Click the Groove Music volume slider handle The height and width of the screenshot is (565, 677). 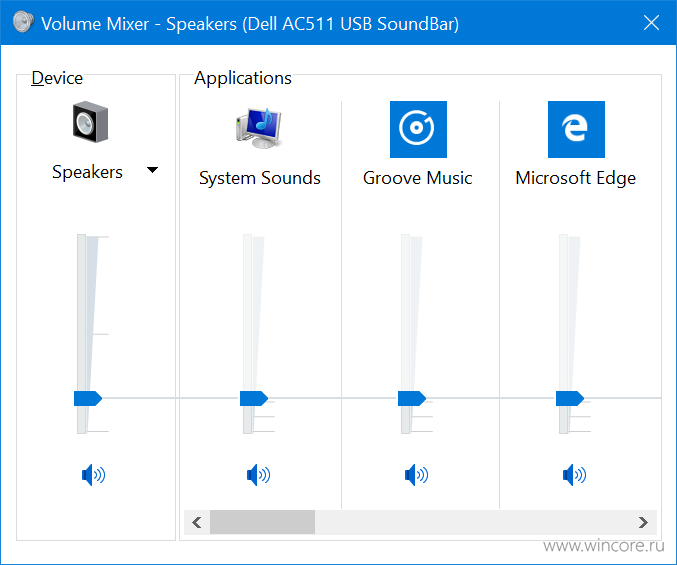pyautogui.click(x=411, y=398)
